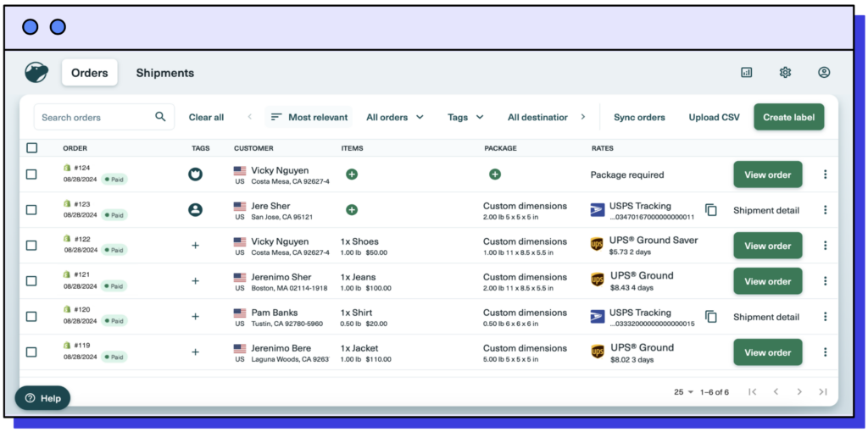
Task: Select the checkbox for order #124
Action: pyautogui.click(x=31, y=174)
